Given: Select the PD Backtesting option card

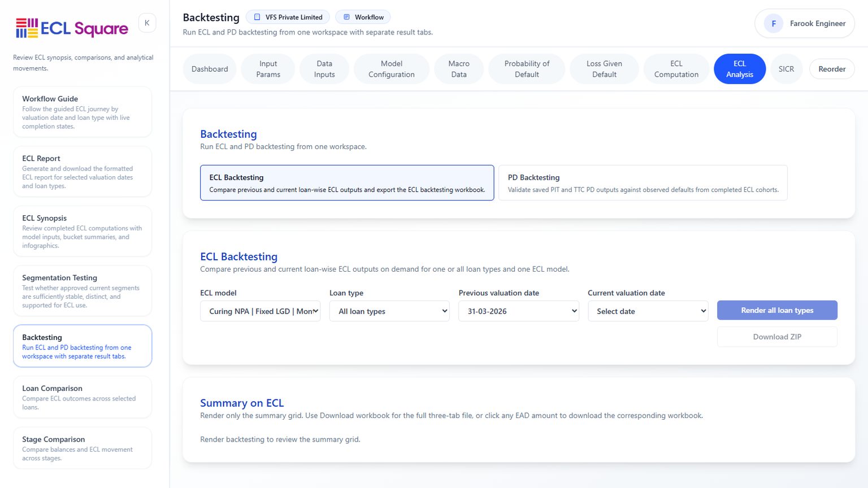Looking at the screenshot, I should (x=643, y=183).
